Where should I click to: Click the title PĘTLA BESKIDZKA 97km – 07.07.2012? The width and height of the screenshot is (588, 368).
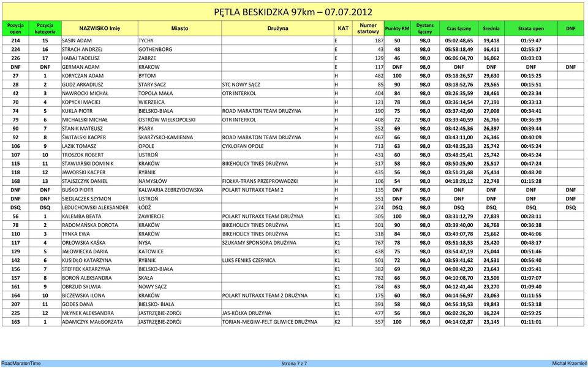click(293, 12)
